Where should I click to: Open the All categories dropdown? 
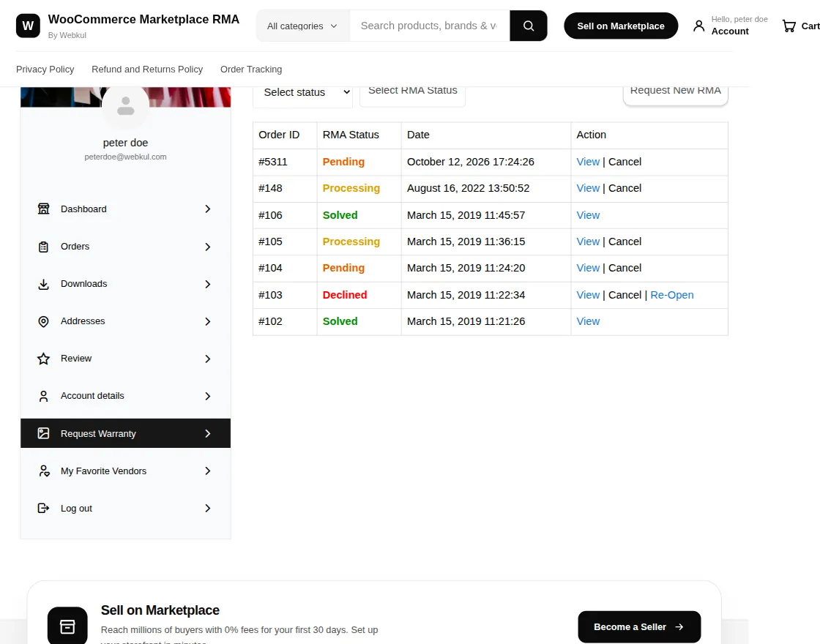(x=303, y=26)
